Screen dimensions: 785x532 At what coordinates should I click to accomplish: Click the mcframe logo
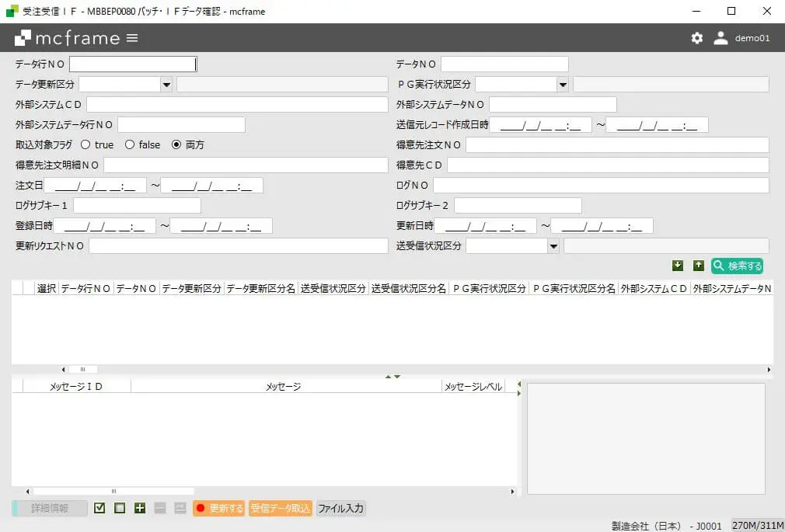[68, 38]
